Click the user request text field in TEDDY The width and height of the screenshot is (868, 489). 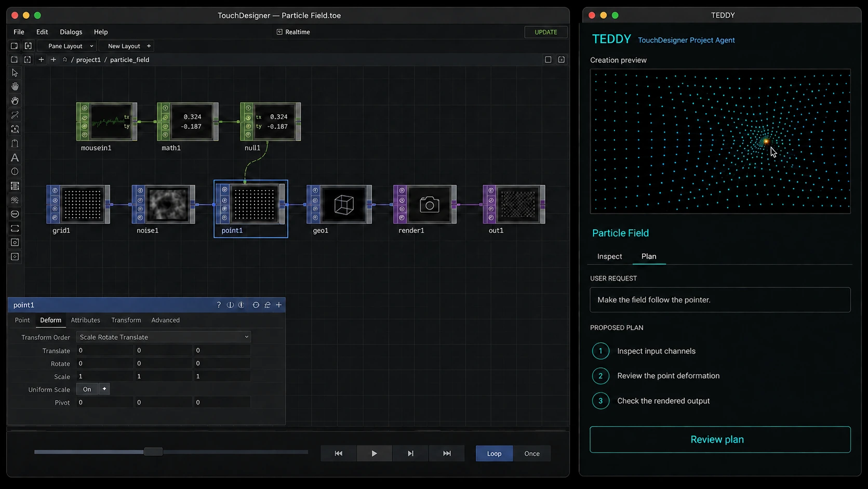719,300
